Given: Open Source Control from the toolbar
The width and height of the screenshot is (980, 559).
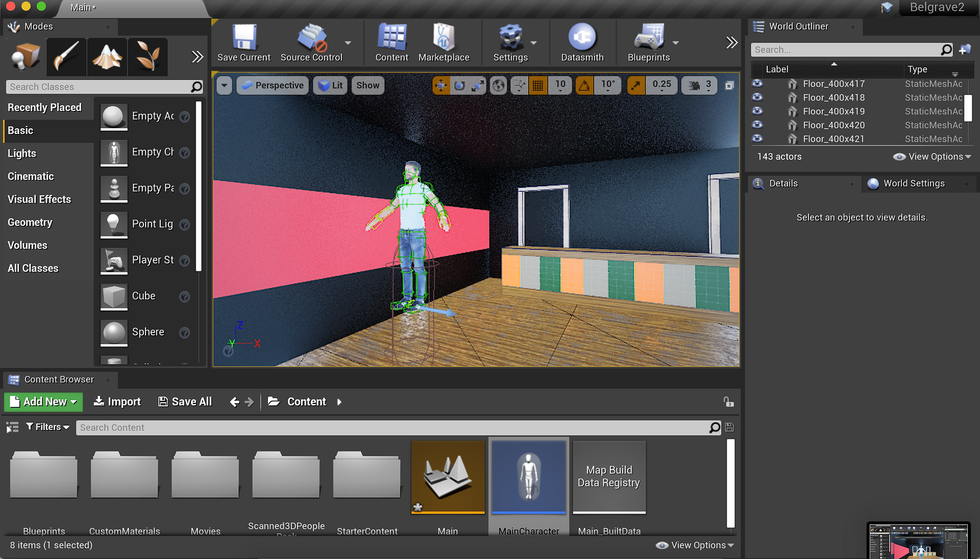Looking at the screenshot, I should 311,43.
